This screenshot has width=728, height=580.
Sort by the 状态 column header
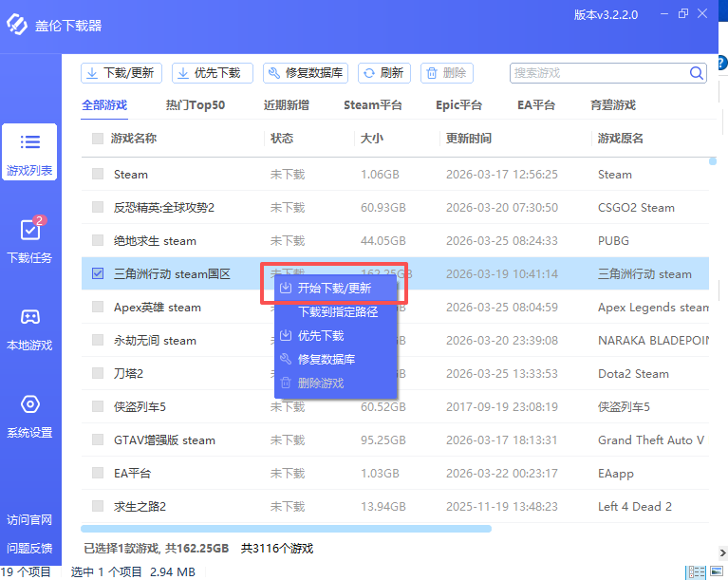282,139
